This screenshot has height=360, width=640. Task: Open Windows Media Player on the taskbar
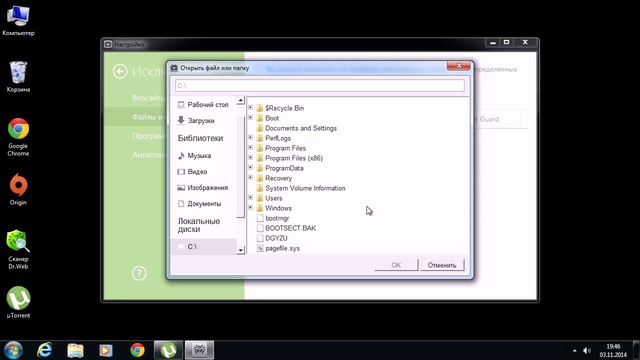click(106, 350)
